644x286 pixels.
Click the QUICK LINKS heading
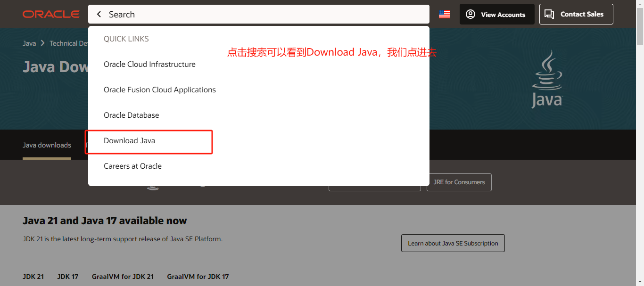pyautogui.click(x=126, y=39)
